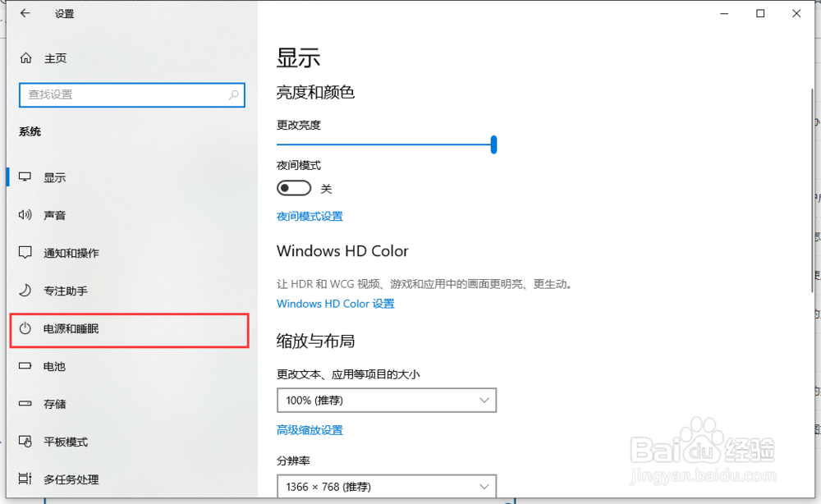Image resolution: width=821 pixels, height=504 pixels.
Task: Select Display (显示) in the sidebar
Action: 55,177
